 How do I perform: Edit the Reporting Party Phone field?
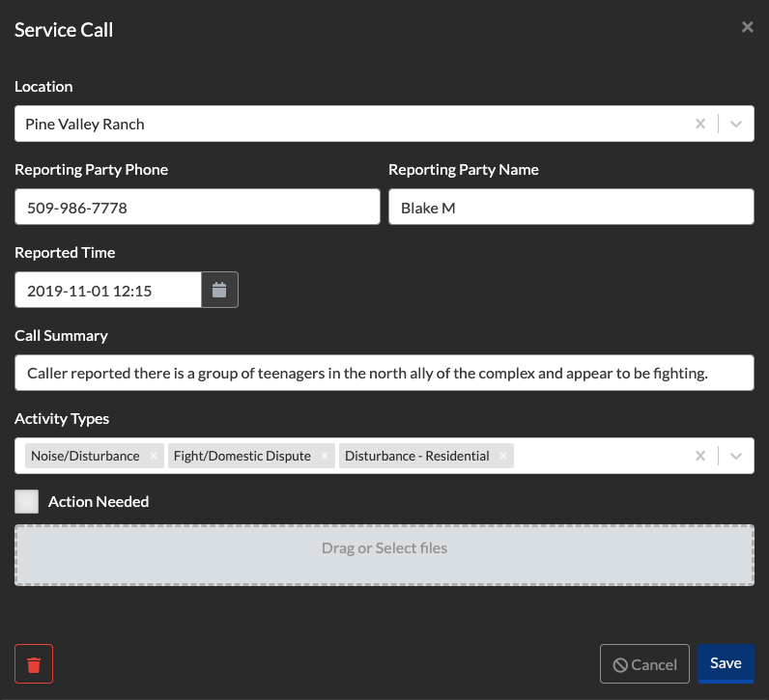click(x=197, y=207)
